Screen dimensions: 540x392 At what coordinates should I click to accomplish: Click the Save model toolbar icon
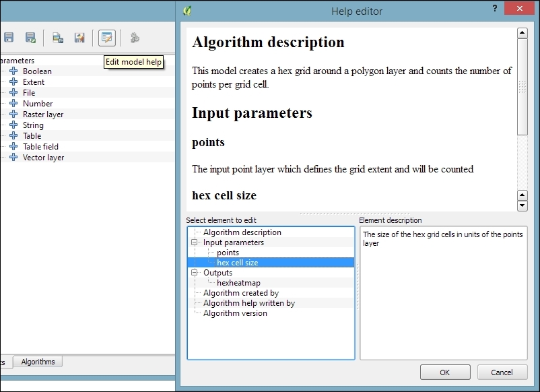tap(9, 38)
